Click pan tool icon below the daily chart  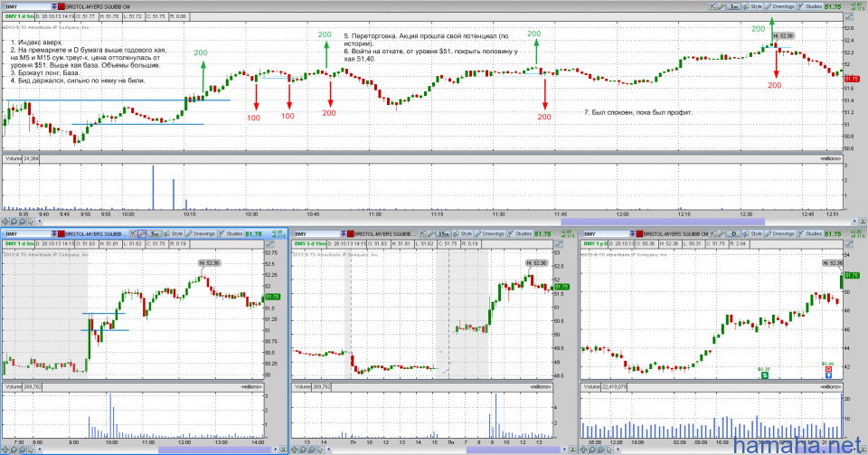click(x=584, y=450)
